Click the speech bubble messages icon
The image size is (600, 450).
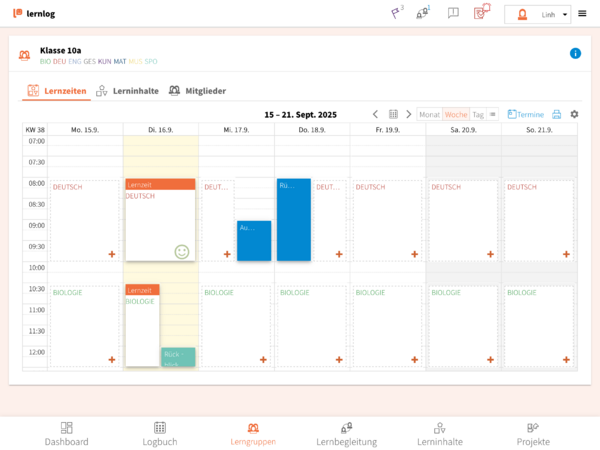[453, 13]
